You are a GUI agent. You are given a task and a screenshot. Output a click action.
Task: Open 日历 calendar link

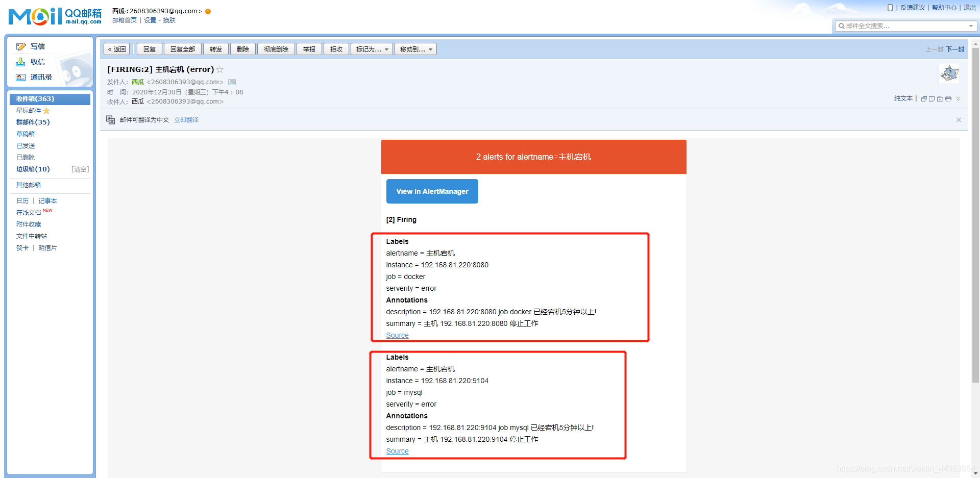tap(22, 201)
